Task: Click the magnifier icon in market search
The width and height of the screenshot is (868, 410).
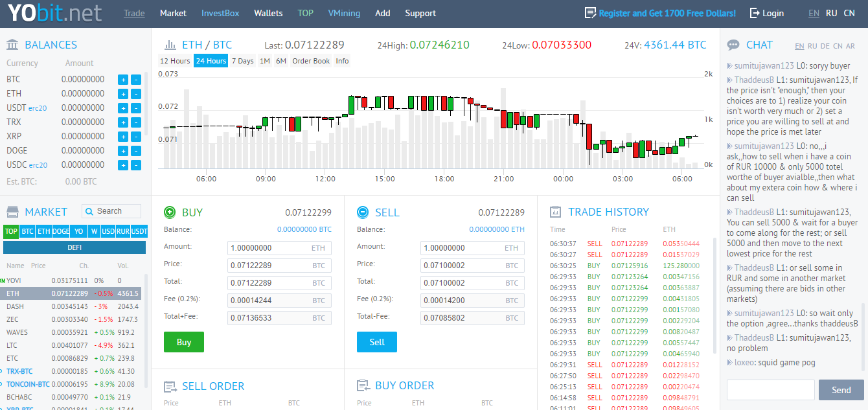Action: pyautogui.click(x=89, y=211)
